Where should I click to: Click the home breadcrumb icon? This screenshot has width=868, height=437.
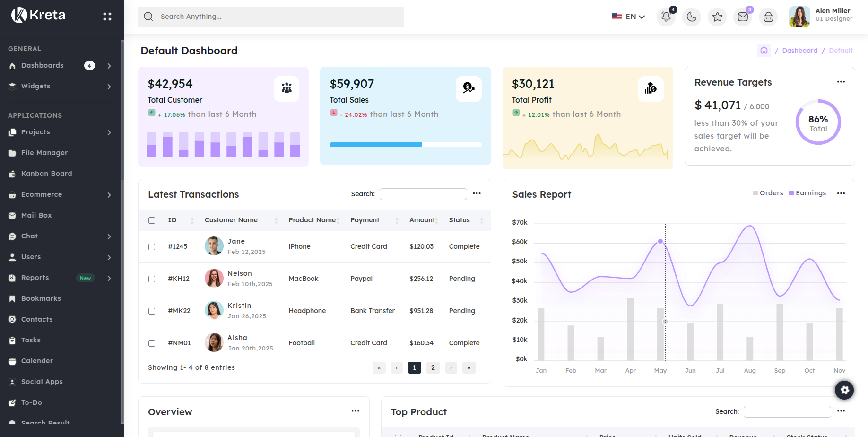pyautogui.click(x=764, y=51)
